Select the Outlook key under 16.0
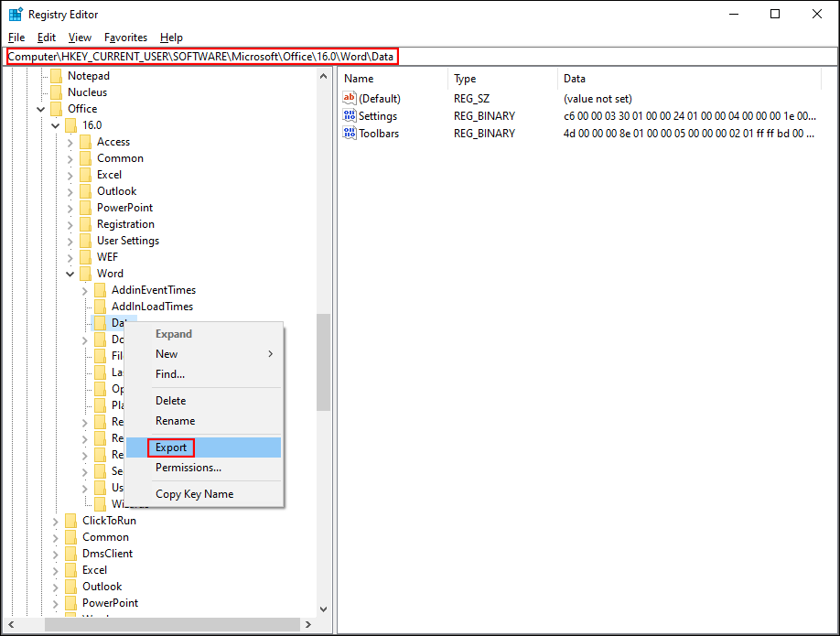 point(117,191)
